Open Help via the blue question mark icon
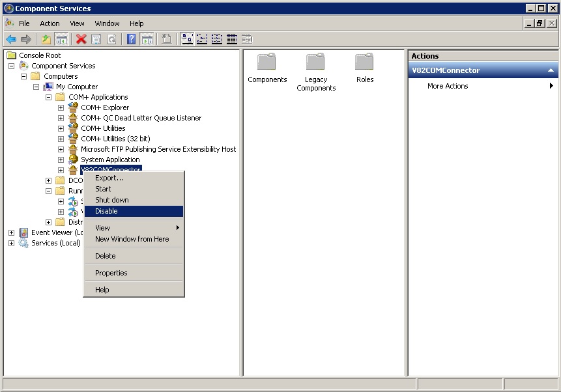Screen dimensions: 561x392 point(132,39)
